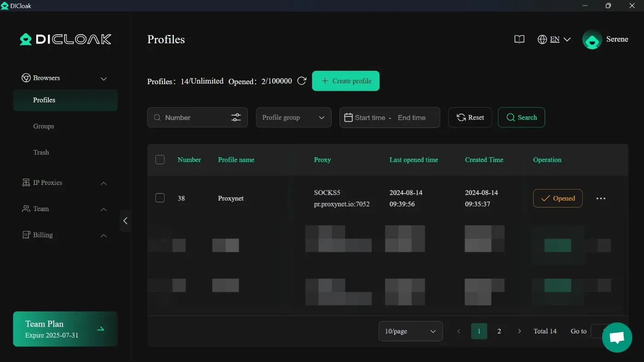Go to page 2
The width and height of the screenshot is (644, 362).
499,331
